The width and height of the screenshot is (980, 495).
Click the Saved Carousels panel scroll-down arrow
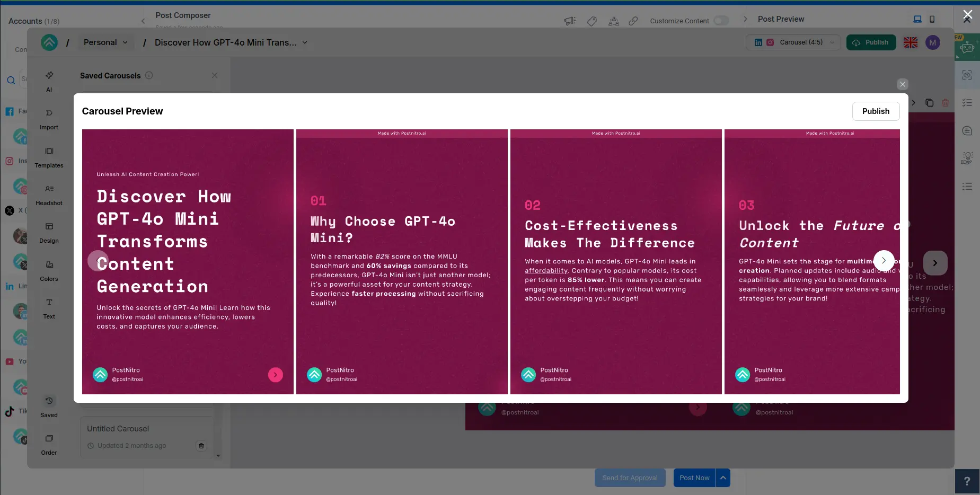tap(218, 455)
